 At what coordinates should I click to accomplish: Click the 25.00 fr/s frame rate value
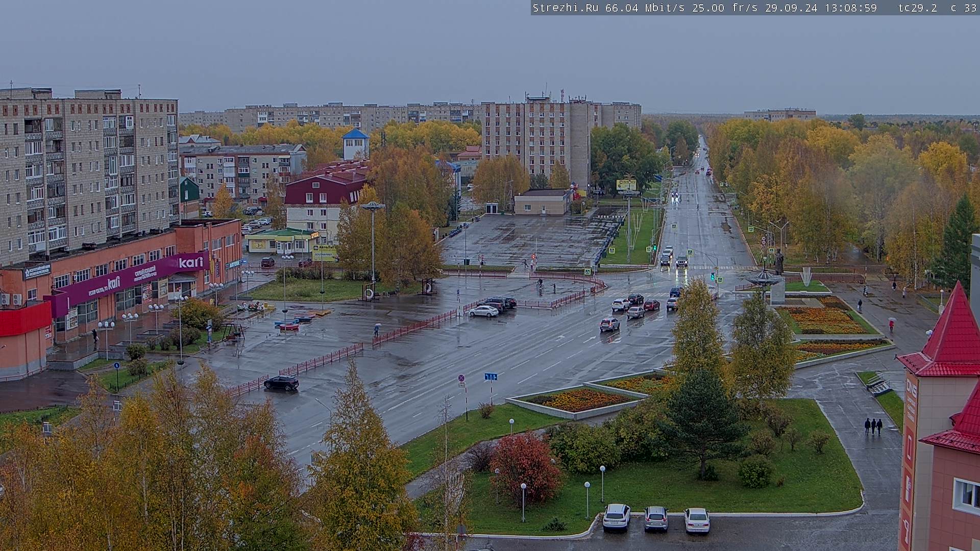724,8
